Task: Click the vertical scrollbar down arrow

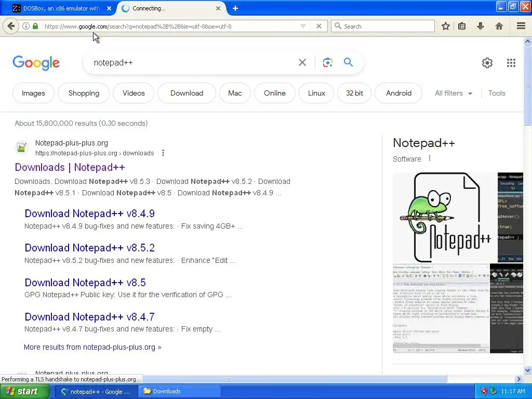Action: 527,370
